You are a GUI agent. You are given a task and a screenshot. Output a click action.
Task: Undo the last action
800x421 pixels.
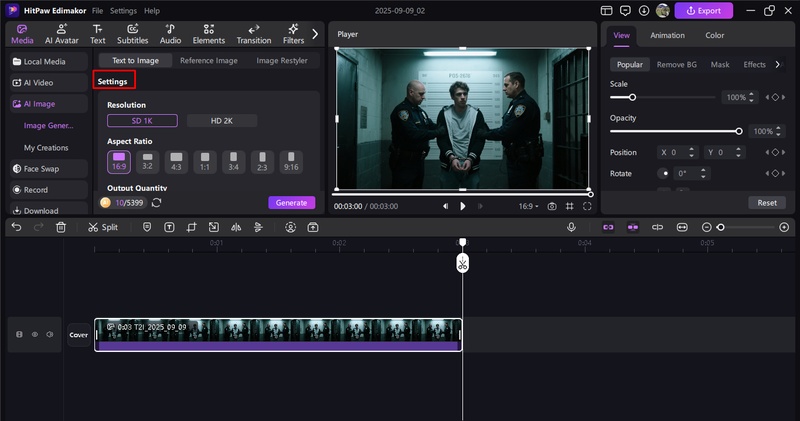(x=17, y=227)
